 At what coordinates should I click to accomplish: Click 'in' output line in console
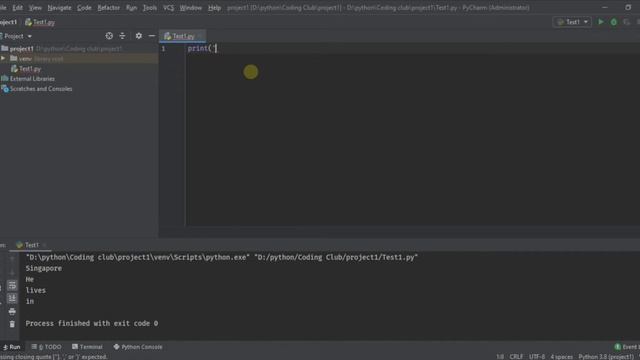[x=30, y=302]
